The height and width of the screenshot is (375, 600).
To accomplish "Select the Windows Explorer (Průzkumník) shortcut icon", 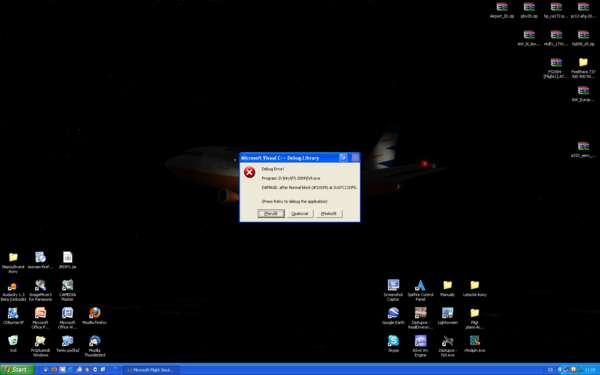I will 40,346.
